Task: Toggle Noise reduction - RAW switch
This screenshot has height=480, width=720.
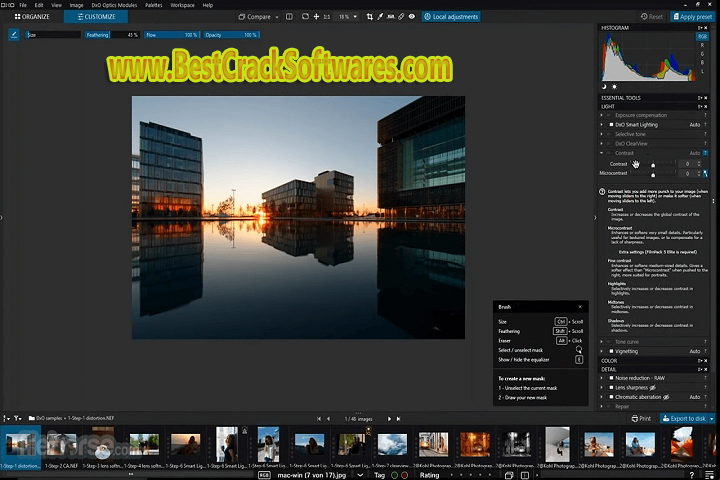Action: (x=611, y=378)
